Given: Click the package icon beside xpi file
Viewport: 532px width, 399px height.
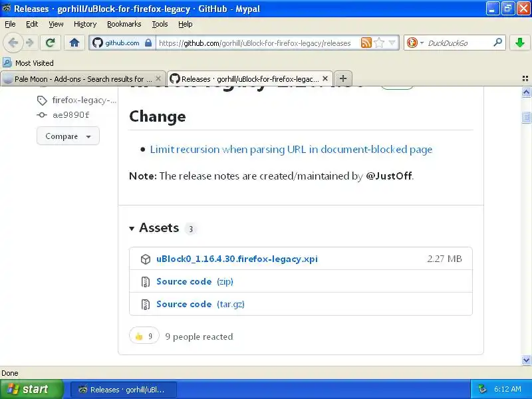Looking at the screenshot, I should coord(146,259).
